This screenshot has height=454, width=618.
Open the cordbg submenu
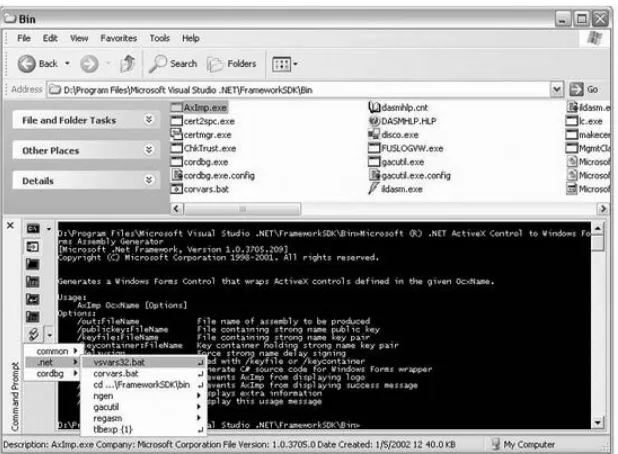(x=52, y=374)
